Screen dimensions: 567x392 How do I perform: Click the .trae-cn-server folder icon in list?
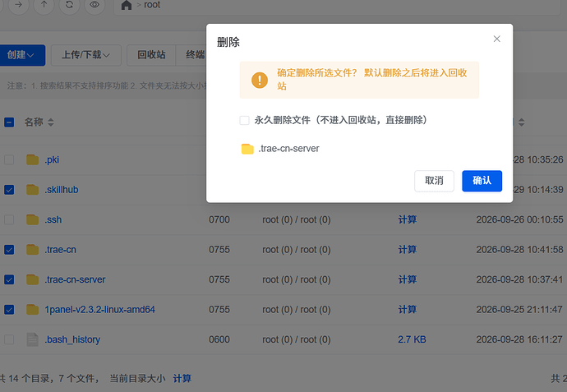tap(33, 280)
